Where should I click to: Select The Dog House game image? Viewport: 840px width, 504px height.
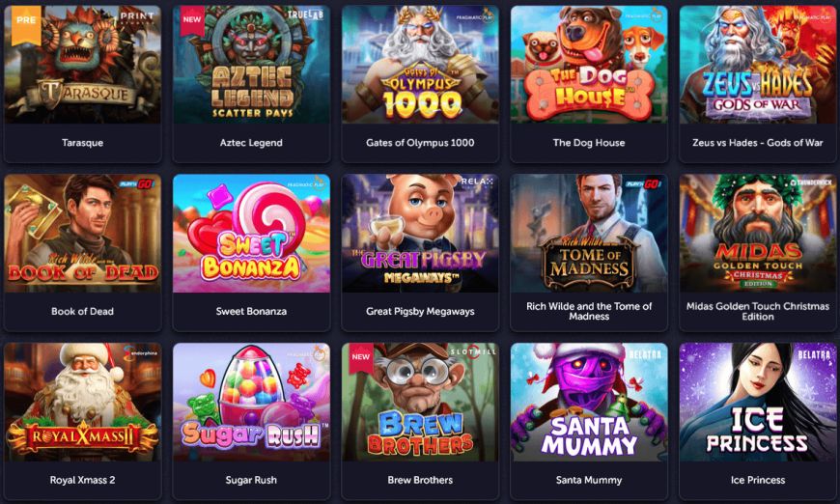click(x=589, y=65)
